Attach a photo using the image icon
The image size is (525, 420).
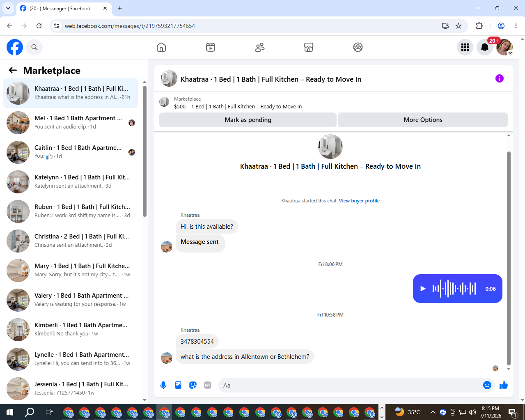pyautogui.click(x=178, y=385)
